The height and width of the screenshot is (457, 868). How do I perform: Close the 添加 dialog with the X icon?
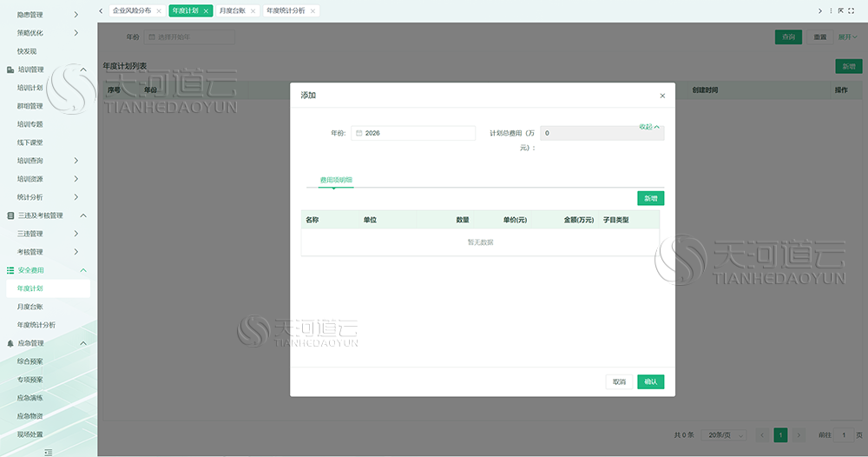(x=662, y=96)
